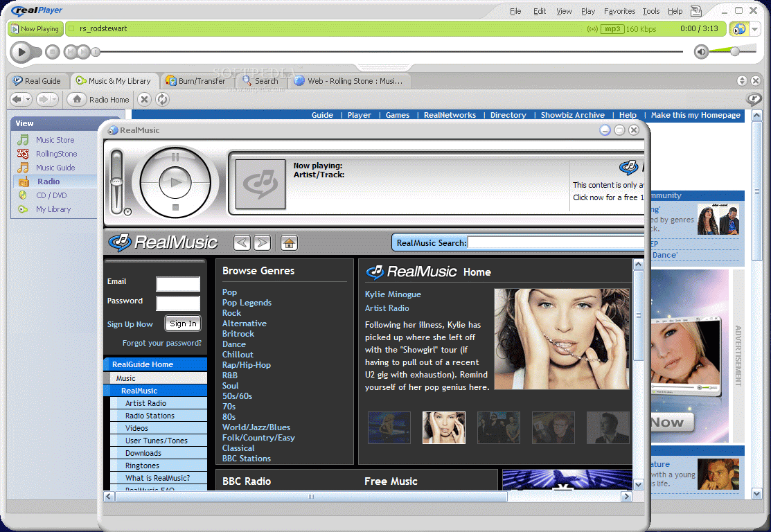Image resolution: width=771 pixels, height=532 pixels.
Task: Click RealMusic content scrollbar down arrow
Action: coord(638,484)
